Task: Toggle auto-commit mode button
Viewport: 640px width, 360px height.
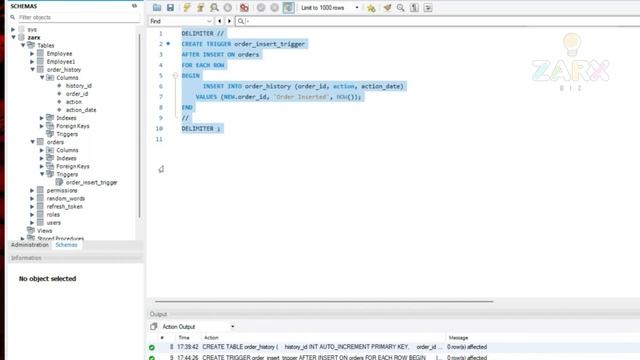Action: (288, 7)
